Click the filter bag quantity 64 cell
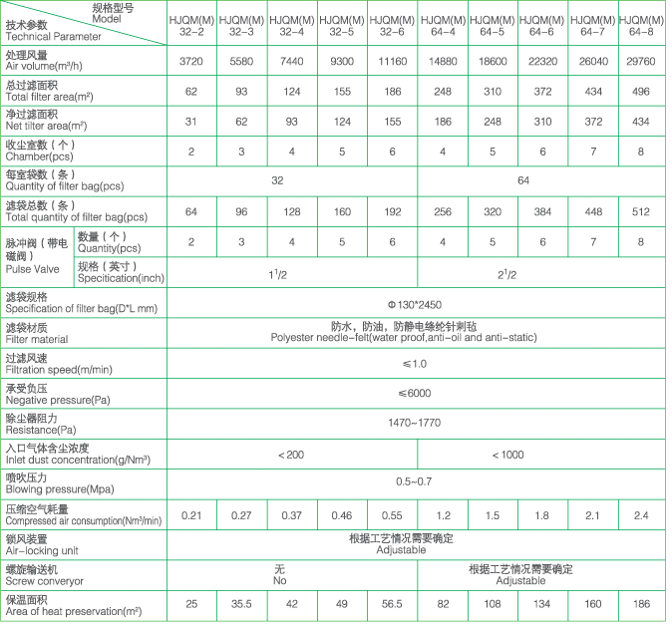This screenshot has width=672, height=627. [523, 180]
